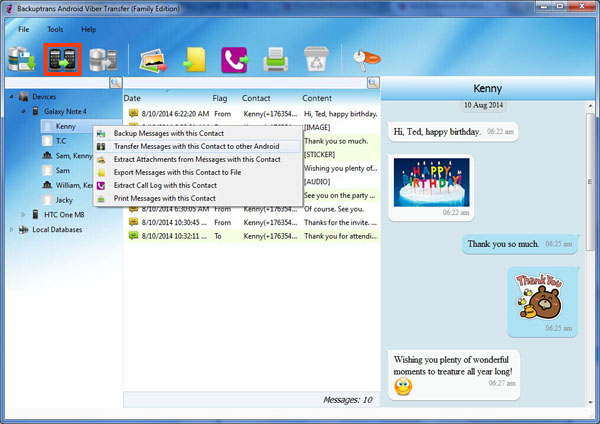This screenshot has height=424, width=600.
Task: Click the Happy Birthday cake image thumbnail
Action: click(431, 183)
